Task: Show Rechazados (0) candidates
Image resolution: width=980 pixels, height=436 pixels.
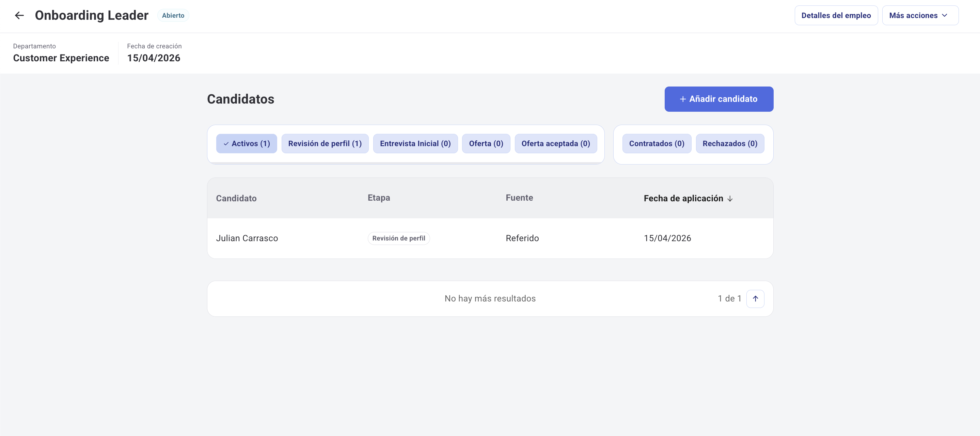Action: pos(730,143)
